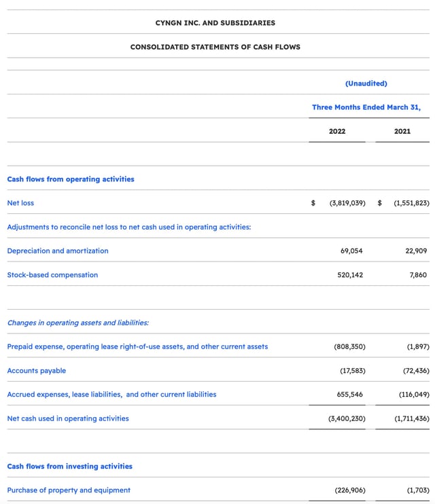This screenshot has height=504, width=435.
Task: Click Net cash used in operating activities
Action: (68, 418)
